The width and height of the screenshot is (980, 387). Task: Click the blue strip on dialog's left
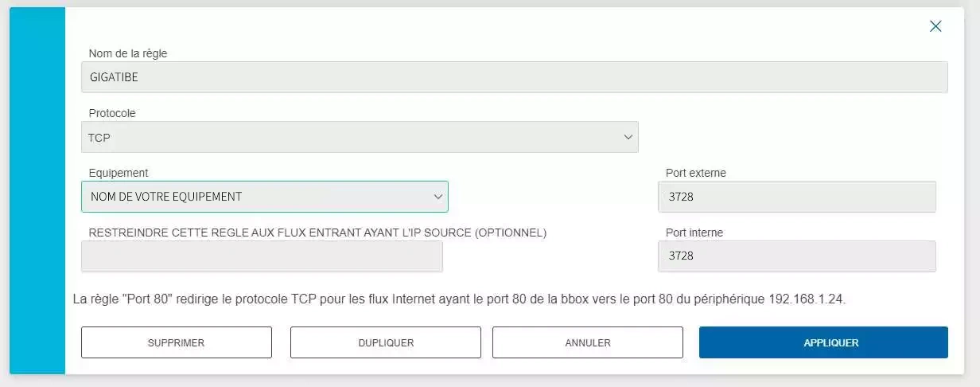pyautogui.click(x=37, y=191)
